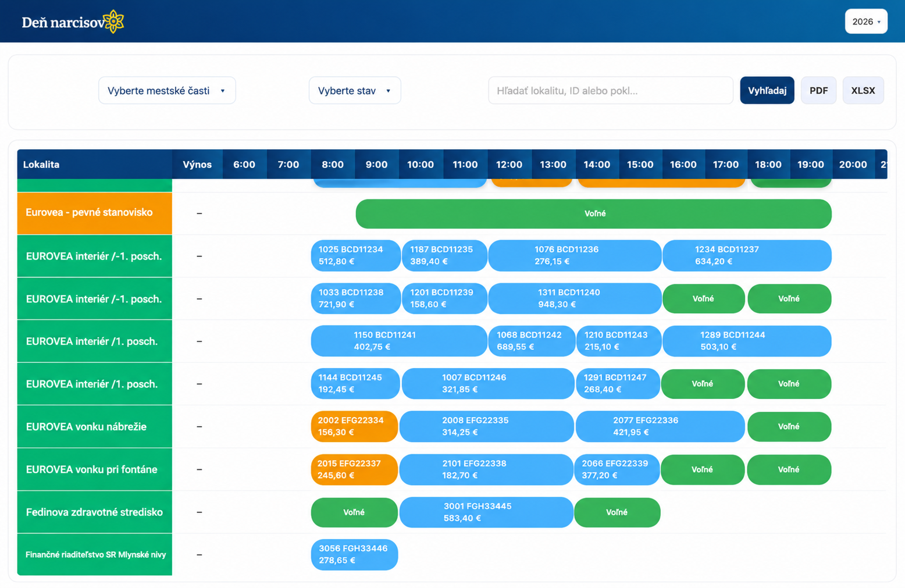Choose the Voľné slot in EUROVEA vonku nábrežie row
This screenshot has width=905, height=588.
(789, 426)
